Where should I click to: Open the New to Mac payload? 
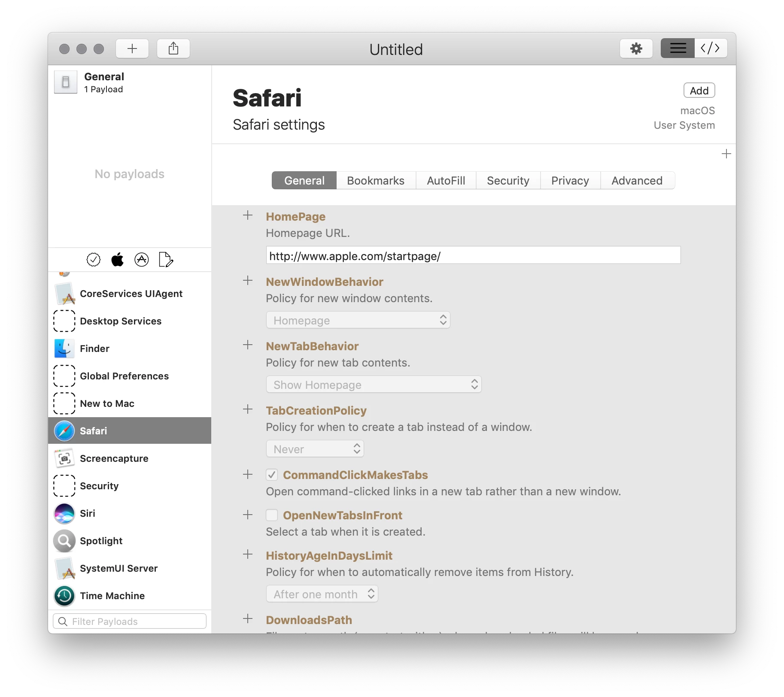[130, 403]
